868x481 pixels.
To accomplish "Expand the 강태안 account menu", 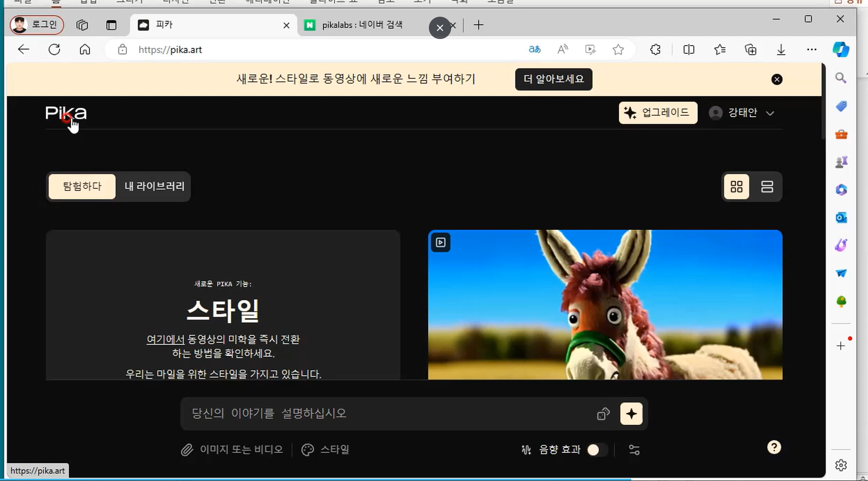I will [741, 113].
